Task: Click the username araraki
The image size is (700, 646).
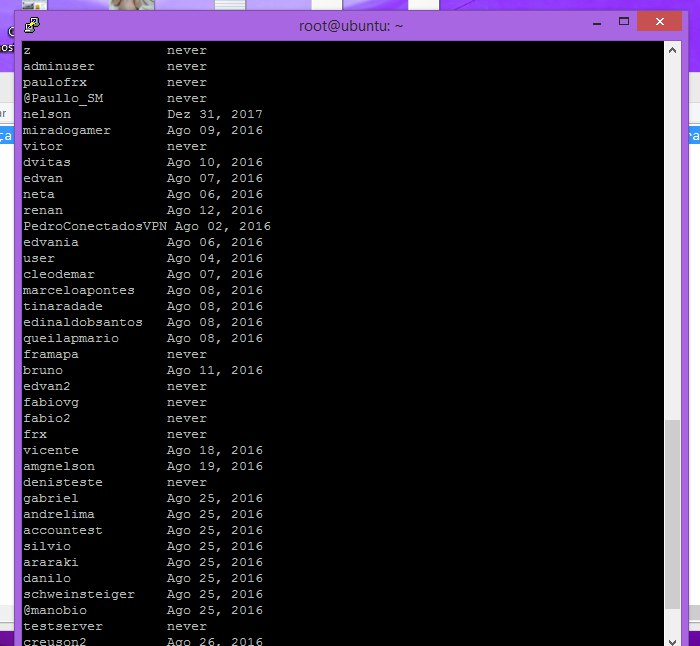Action: pyautogui.click(x=51, y=563)
